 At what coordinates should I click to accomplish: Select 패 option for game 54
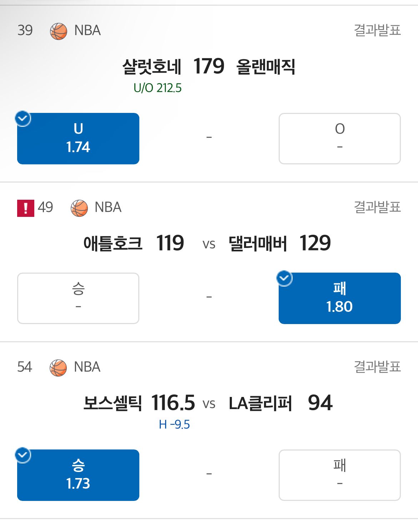339,475
